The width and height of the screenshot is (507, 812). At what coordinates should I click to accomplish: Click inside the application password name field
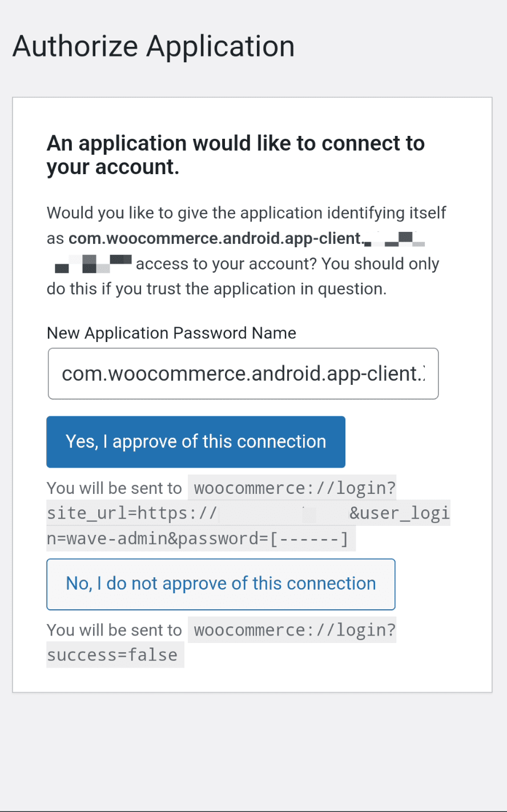(243, 373)
